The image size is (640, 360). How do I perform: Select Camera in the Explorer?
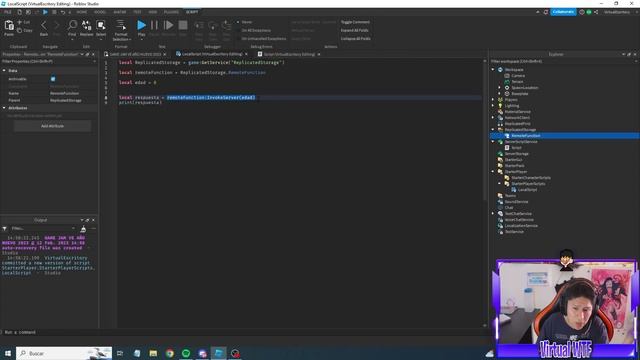[518, 76]
